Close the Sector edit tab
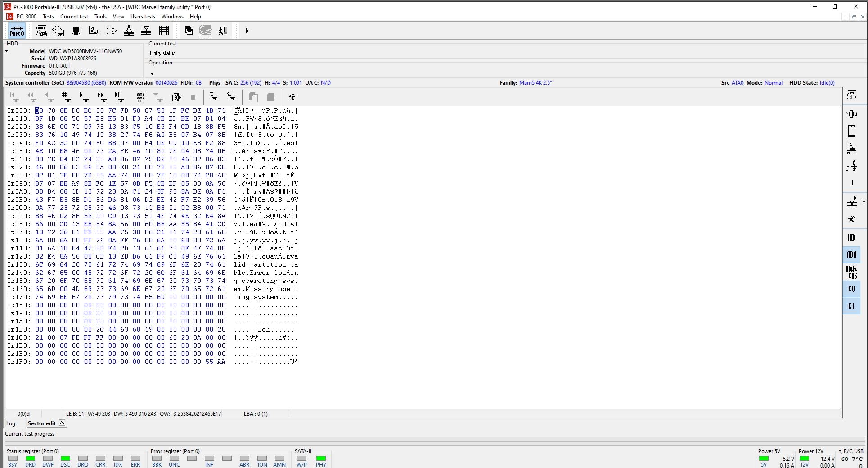The image size is (868, 468). (x=62, y=423)
